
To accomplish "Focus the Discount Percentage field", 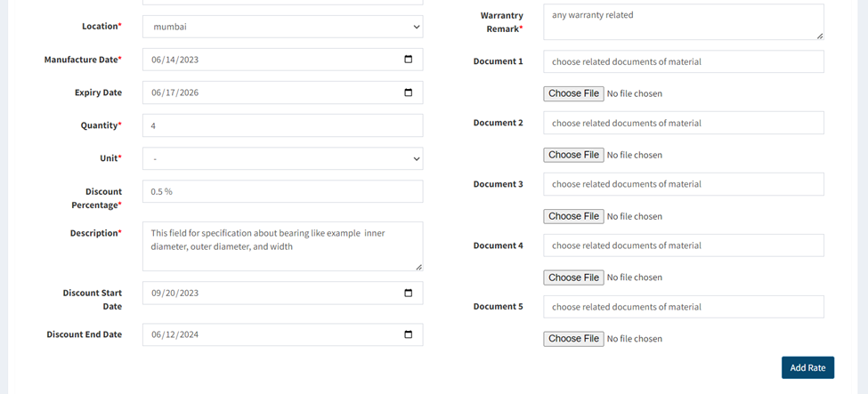I will click(x=283, y=191).
